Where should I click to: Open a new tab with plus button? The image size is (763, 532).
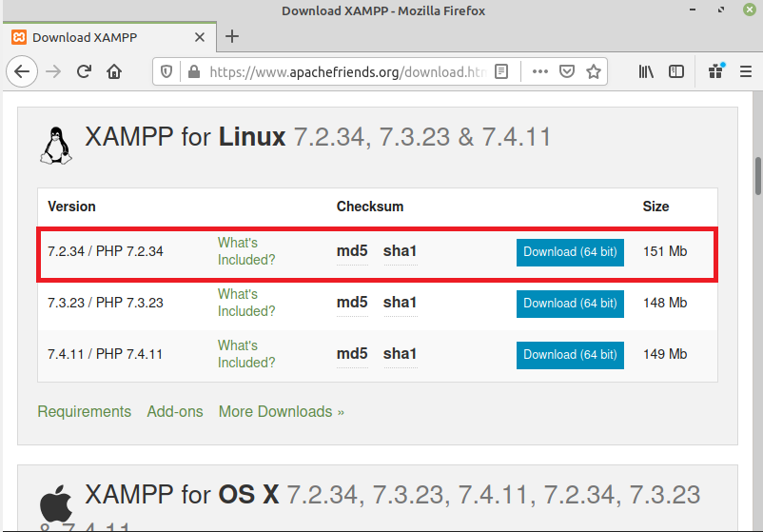click(232, 37)
